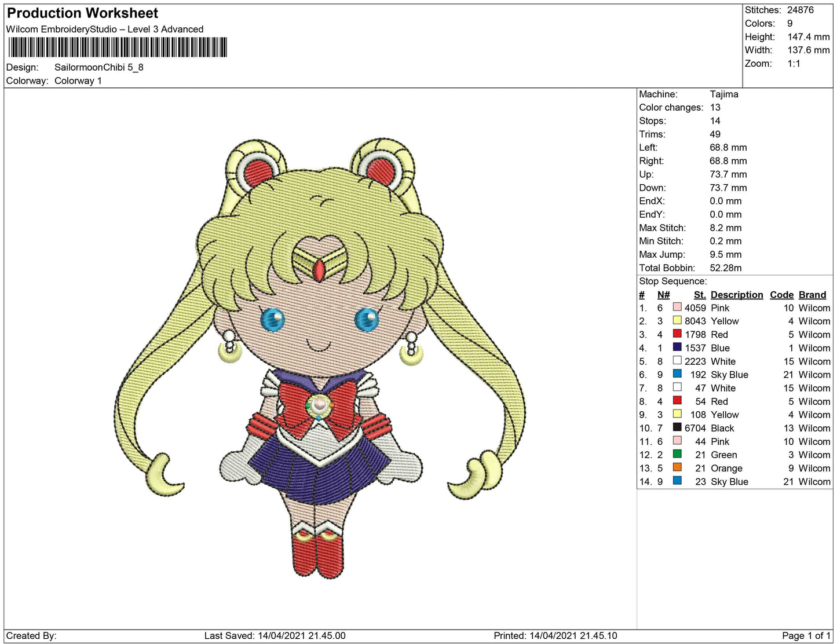This screenshot has width=837, height=644.
Task: Select the "Code" column header
Action: pos(781,295)
